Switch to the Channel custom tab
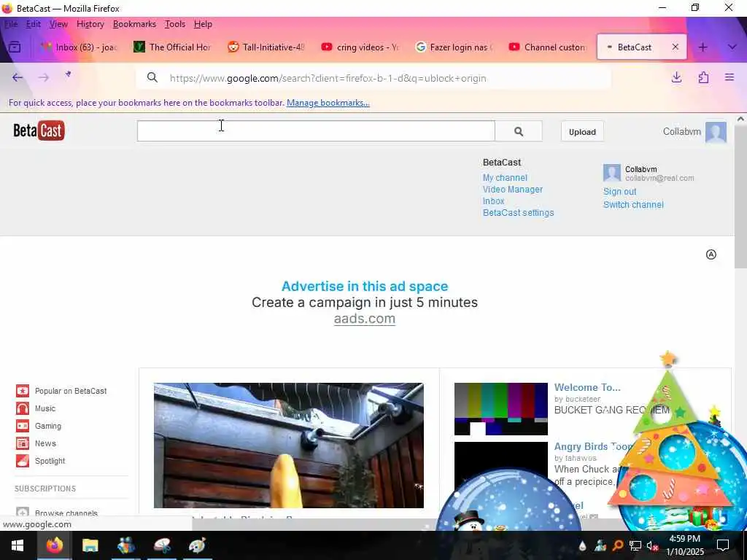 pos(547,47)
